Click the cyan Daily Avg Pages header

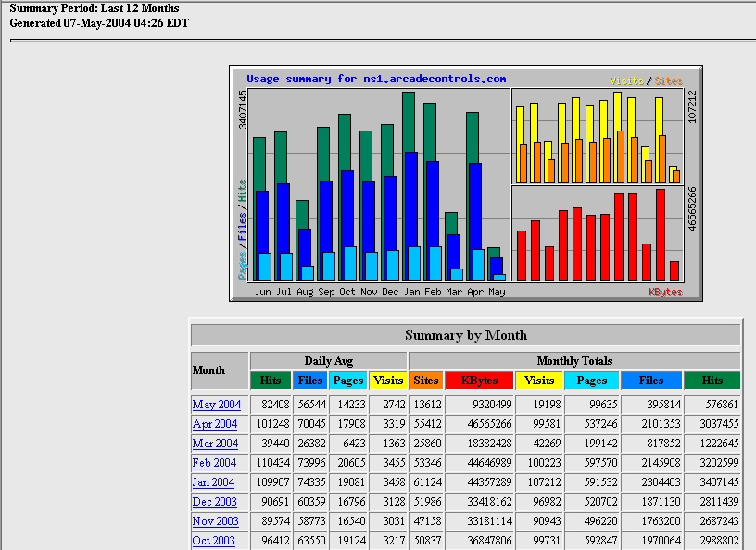tap(348, 380)
